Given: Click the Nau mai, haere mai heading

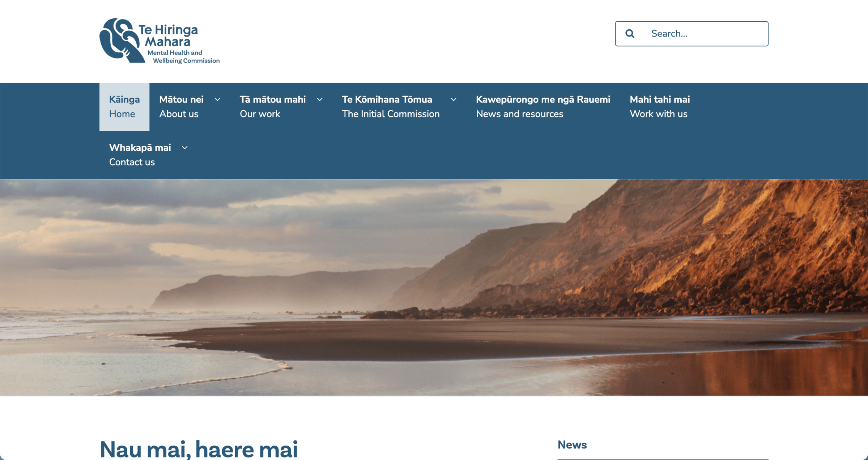Looking at the screenshot, I should click(x=199, y=449).
